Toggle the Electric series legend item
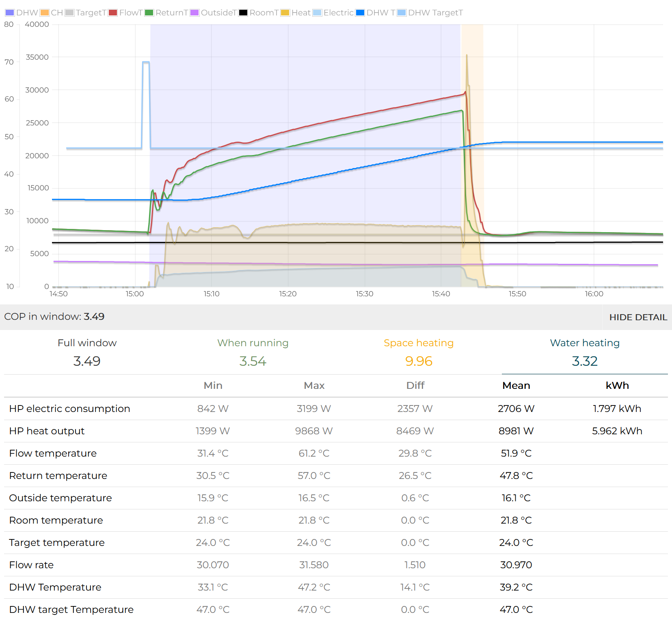This screenshot has width=672, height=621. tap(333, 13)
